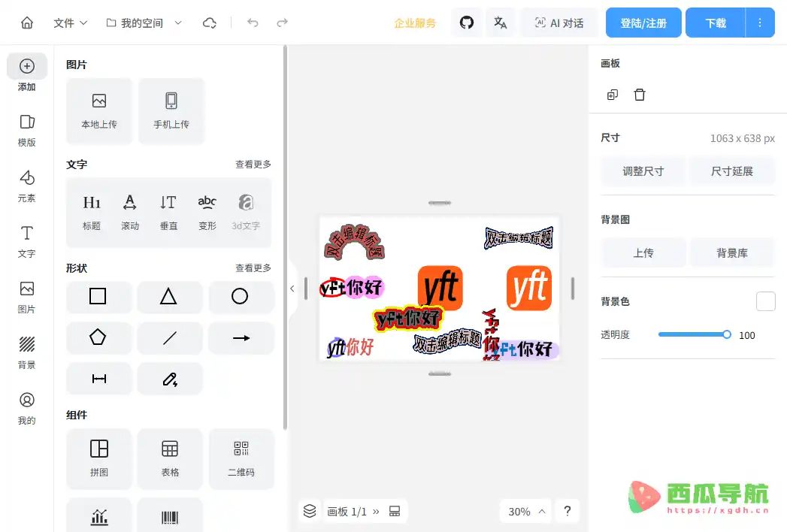Select the 模版 sidebar tab

click(x=27, y=130)
